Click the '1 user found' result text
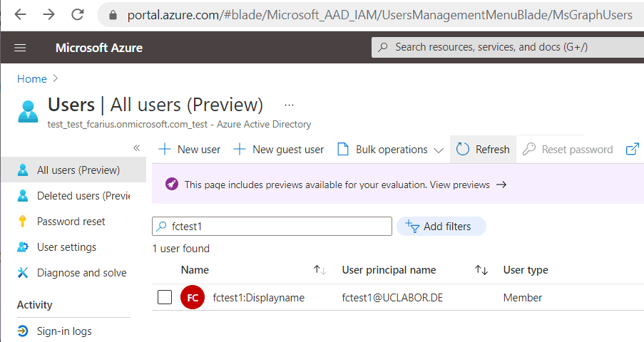Image resolution: width=644 pixels, height=342 pixels. (180, 249)
